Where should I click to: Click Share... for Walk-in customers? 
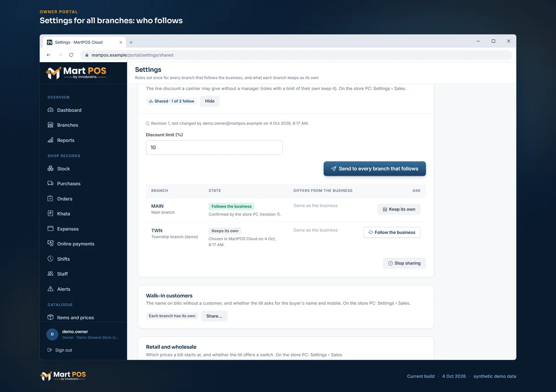tap(214, 316)
